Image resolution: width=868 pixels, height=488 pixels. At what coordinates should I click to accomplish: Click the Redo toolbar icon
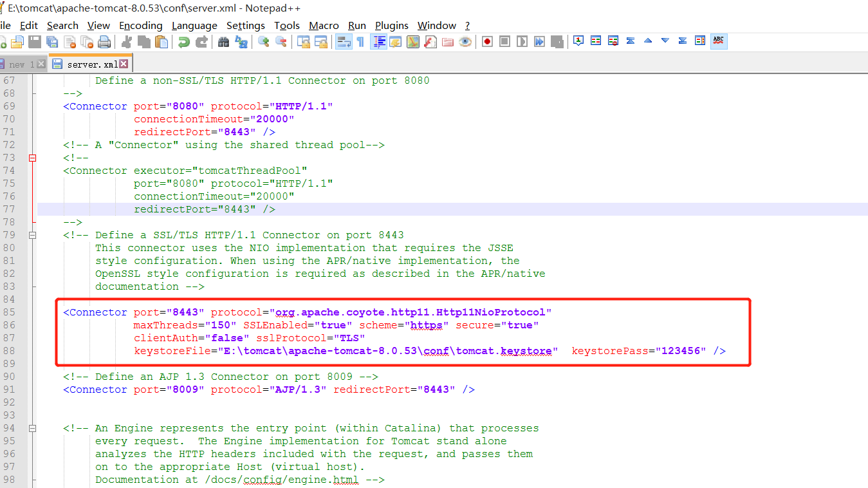click(x=201, y=42)
